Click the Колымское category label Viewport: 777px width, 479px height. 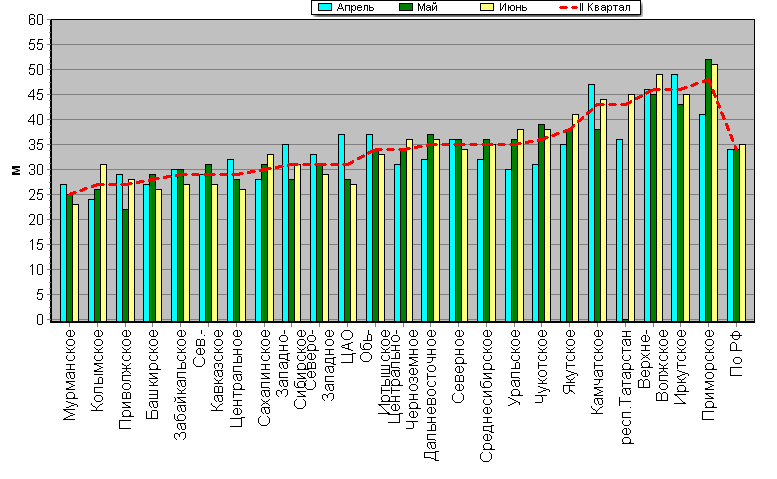[98, 370]
